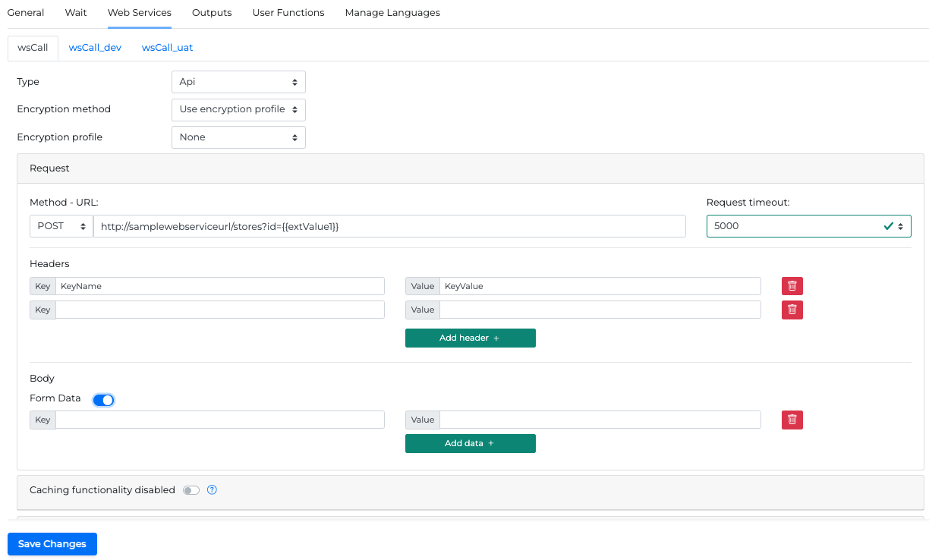This screenshot has height=560, width=929.
Task: Focus the KeyValue header value field
Action: point(600,286)
